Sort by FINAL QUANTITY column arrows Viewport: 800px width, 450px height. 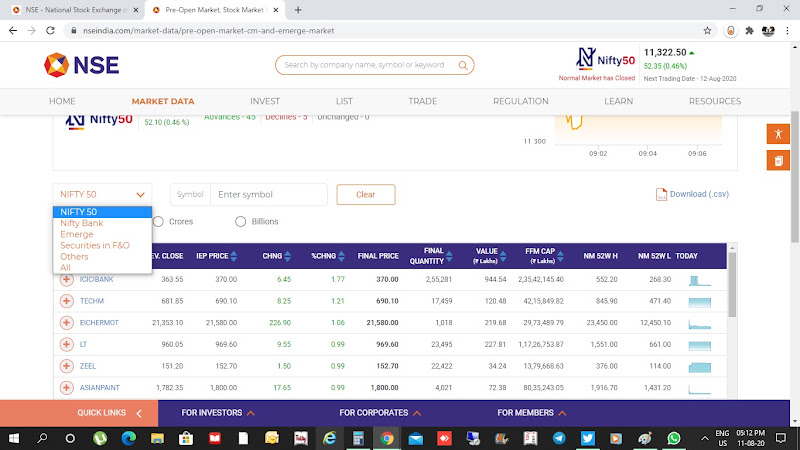point(449,256)
